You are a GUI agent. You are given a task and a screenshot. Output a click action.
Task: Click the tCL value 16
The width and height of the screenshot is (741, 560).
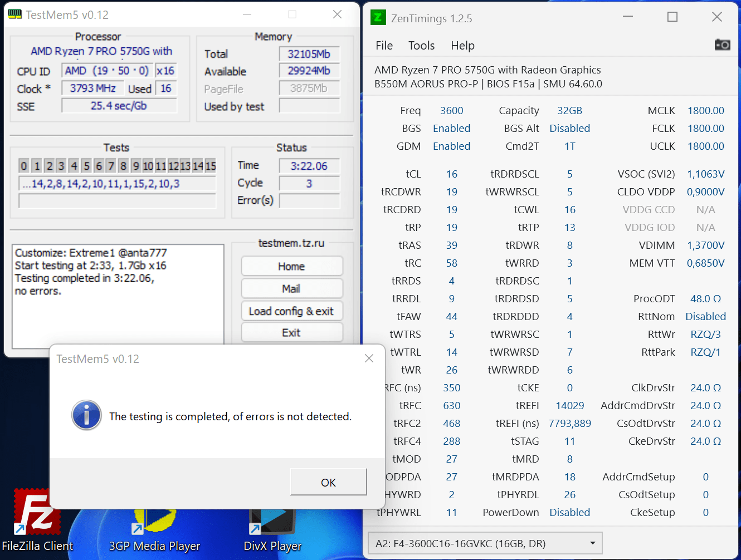(452, 174)
